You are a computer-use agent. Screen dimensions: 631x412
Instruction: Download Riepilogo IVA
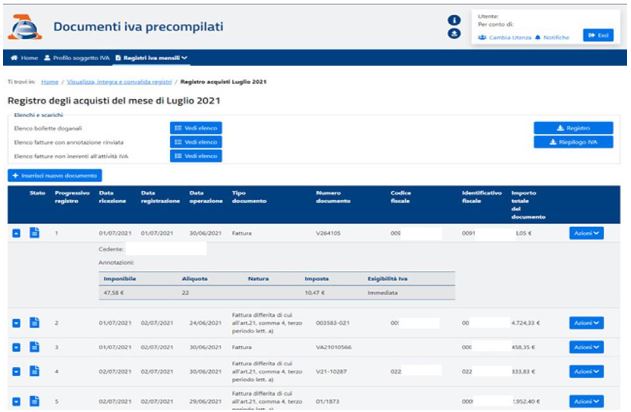pos(573,142)
